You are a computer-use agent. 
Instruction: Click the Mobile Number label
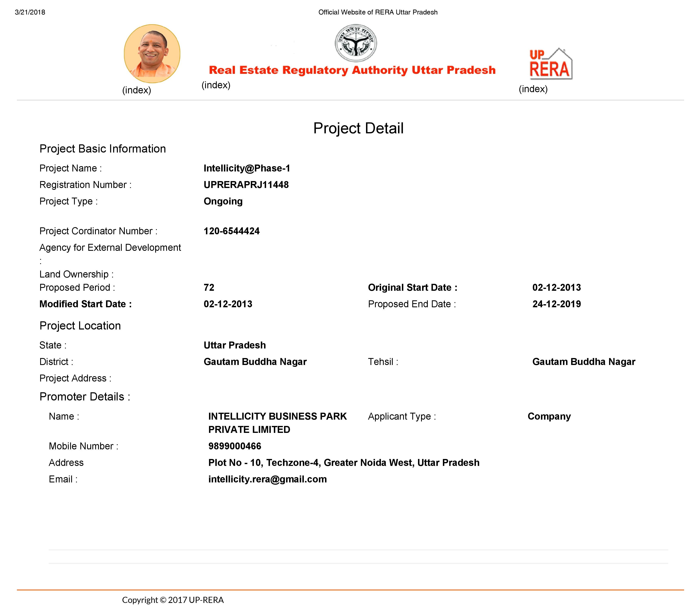click(x=84, y=446)
